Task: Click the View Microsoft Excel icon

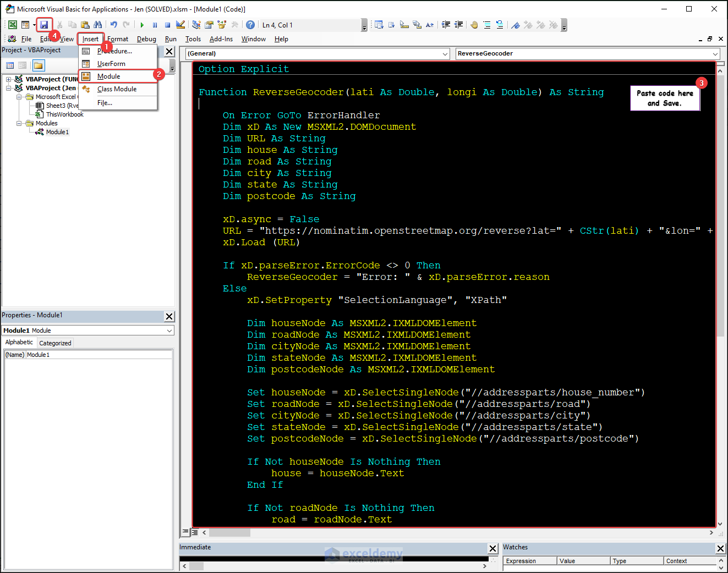Action: (12, 25)
